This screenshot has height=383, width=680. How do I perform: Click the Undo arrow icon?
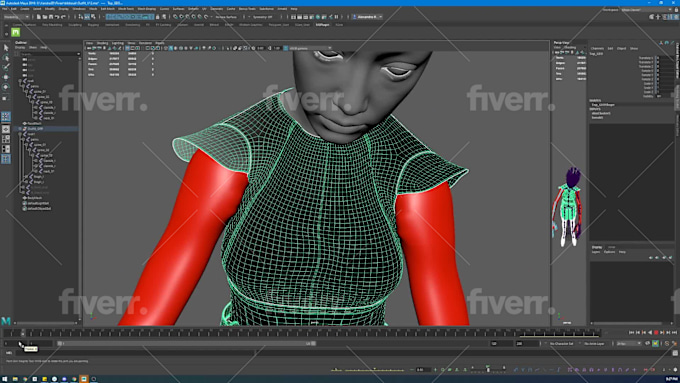coord(57,17)
